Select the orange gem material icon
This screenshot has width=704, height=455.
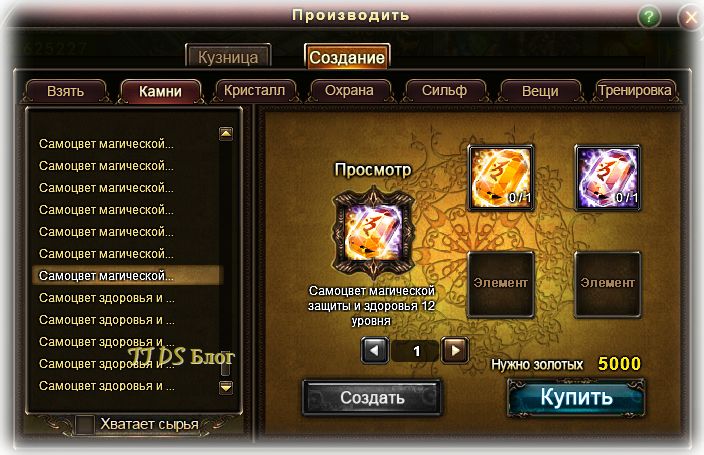coord(501,177)
